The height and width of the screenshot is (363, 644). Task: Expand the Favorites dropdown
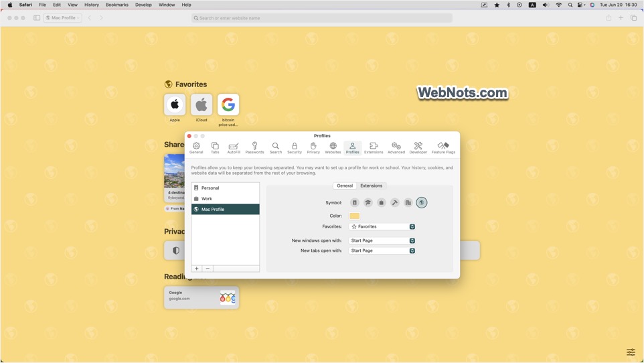click(382, 227)
